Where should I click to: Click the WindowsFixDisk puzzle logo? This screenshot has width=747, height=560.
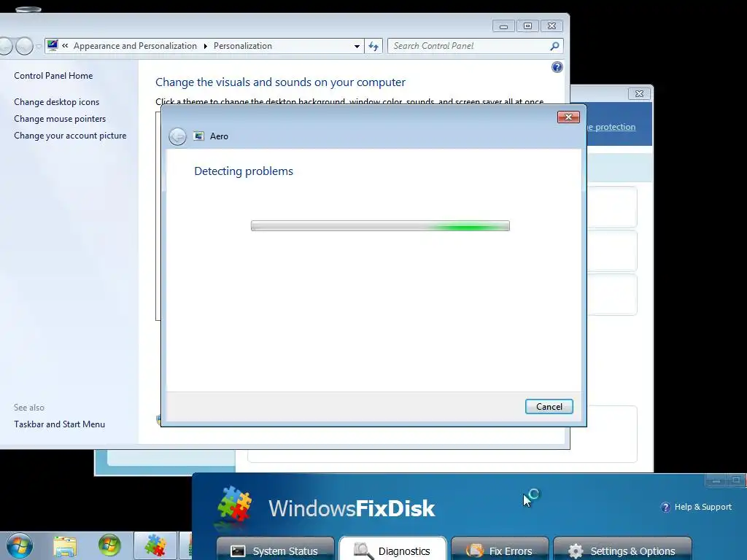234,504
